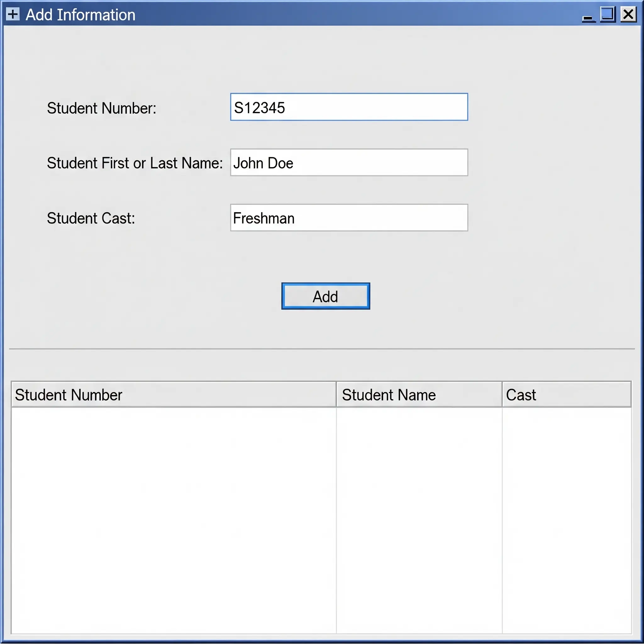Click the John Doe name field

(349, 163)
